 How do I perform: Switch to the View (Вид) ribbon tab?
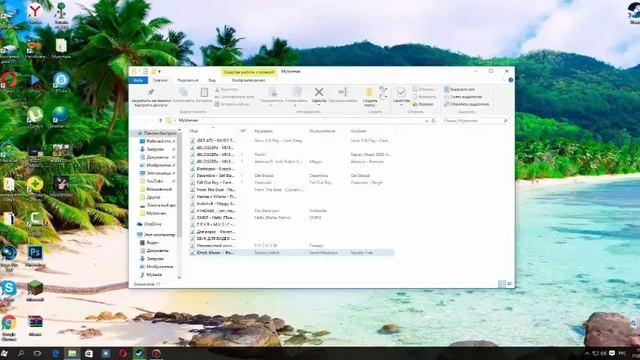tap(212, 80)
